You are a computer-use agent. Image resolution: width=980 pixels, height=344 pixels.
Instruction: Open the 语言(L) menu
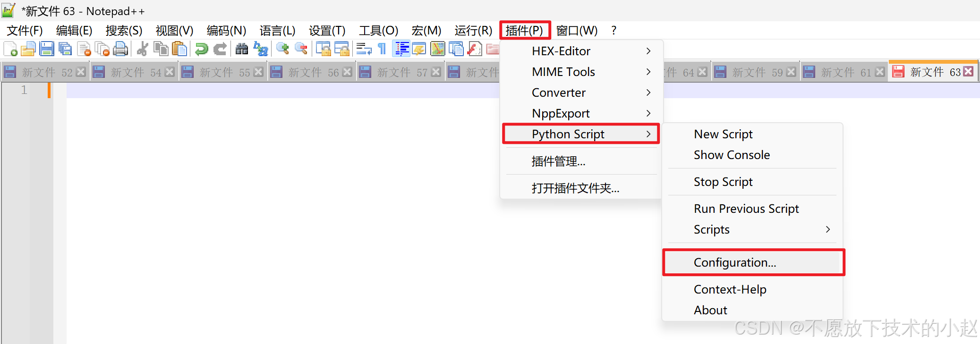(x=278, y=31)
